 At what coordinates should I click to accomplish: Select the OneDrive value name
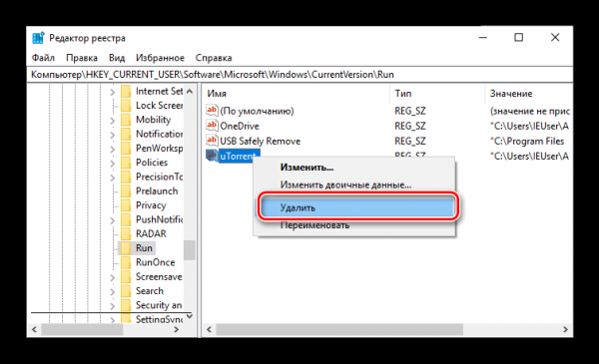[x=240, y=126]
